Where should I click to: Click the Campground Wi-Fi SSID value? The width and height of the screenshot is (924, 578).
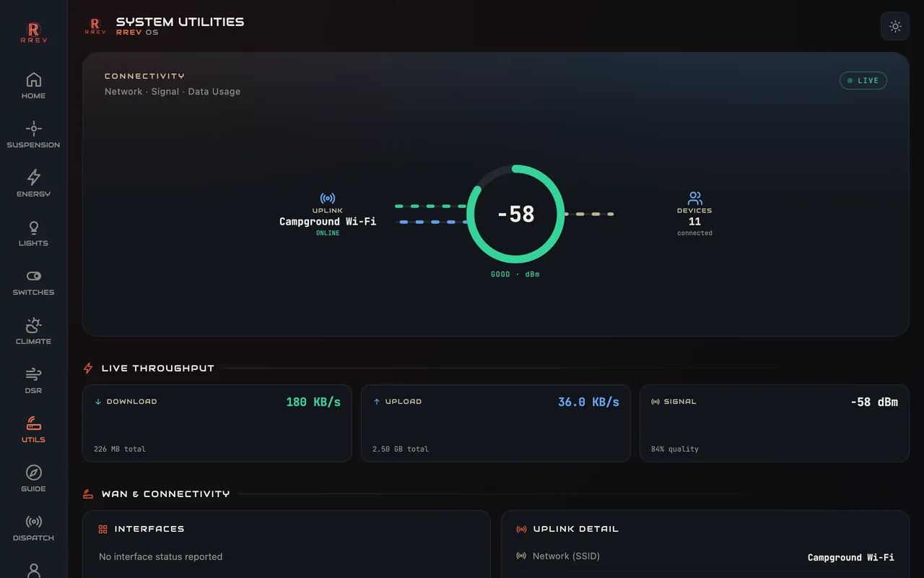pyautogui.click(x=851, y=558)
